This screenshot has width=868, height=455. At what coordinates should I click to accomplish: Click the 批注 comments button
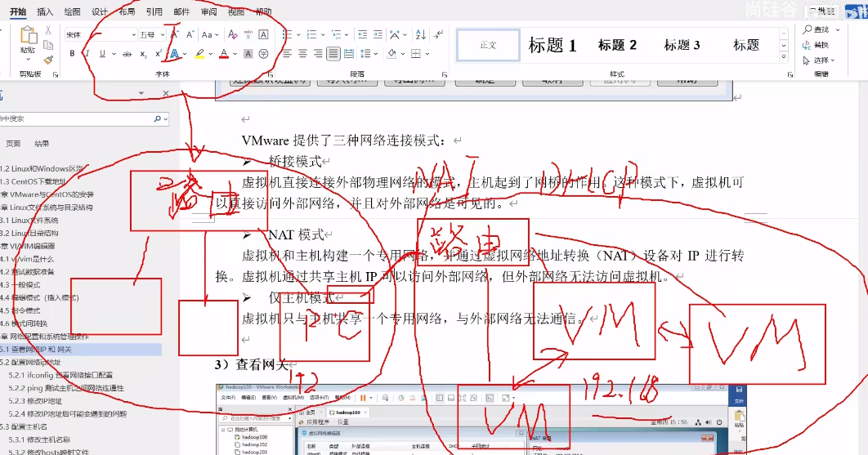click(822, 11)
